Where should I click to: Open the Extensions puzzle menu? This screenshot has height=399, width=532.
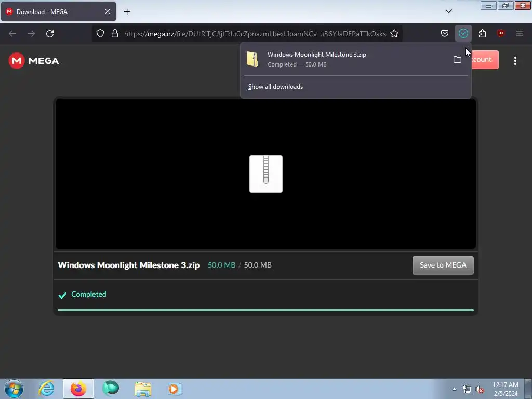pos(482,34)
